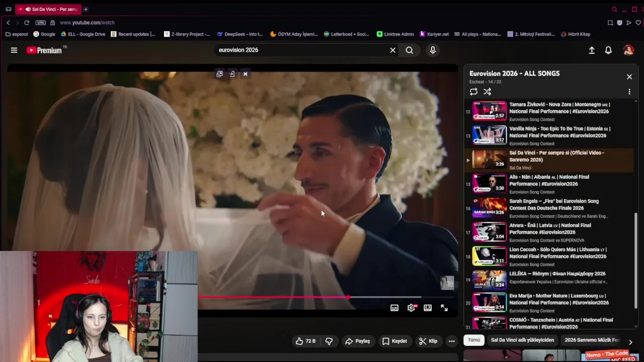Open the YouTube hamburger guide menu
This screenshot has width=644, height=362.
coord(14,50)
